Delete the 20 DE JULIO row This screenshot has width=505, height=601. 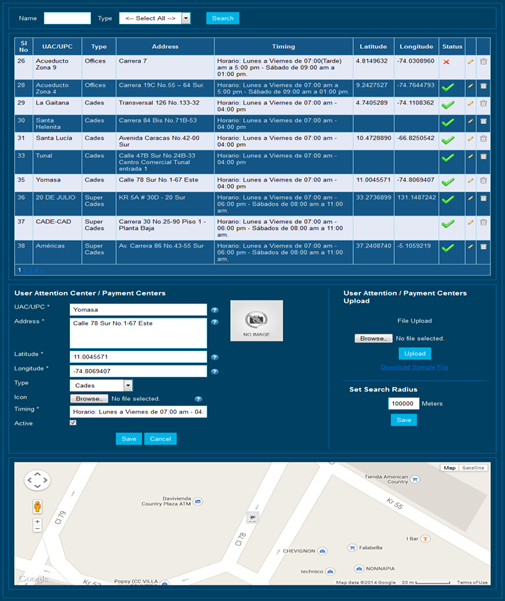tap(484, 198)
